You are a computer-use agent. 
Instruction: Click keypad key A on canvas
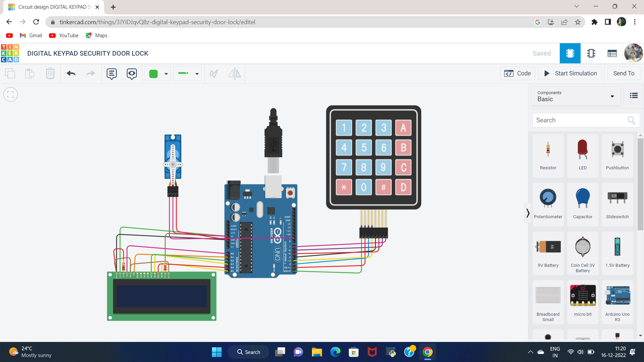(403, 128)
